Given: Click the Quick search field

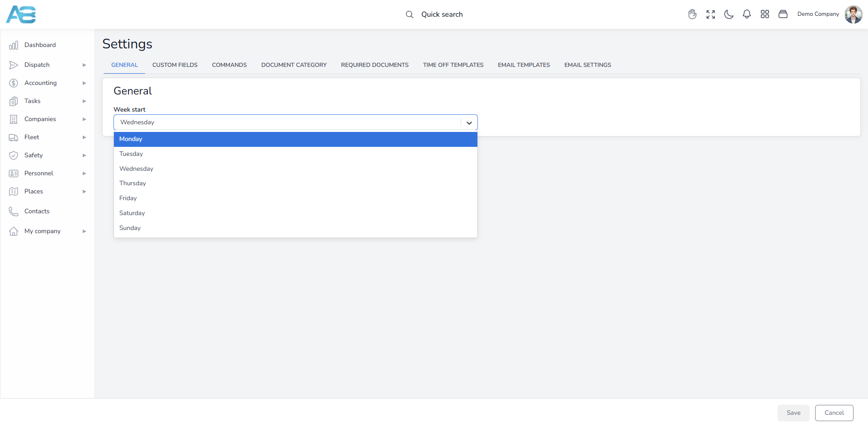Looking at the screenshot, I should (442, 14).
